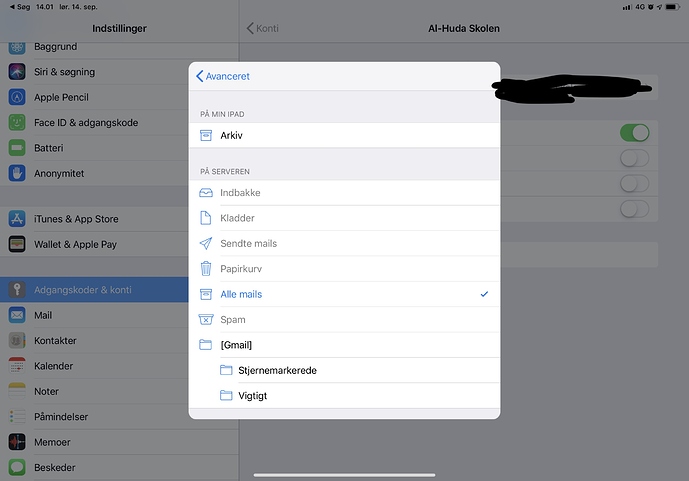The height and width of the screenshot is (481, 689).
Task: Select the Sendte mails row
Action: point(344,243)
